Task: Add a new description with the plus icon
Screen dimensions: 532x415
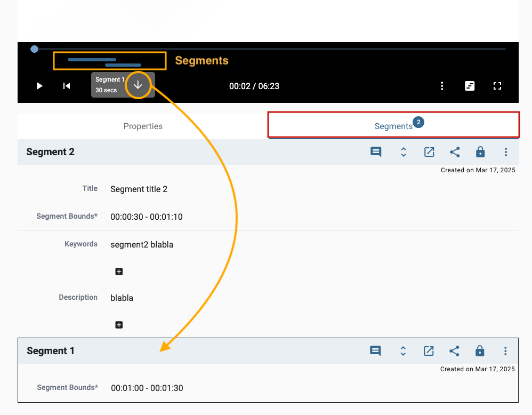Action: pos(118,324)
